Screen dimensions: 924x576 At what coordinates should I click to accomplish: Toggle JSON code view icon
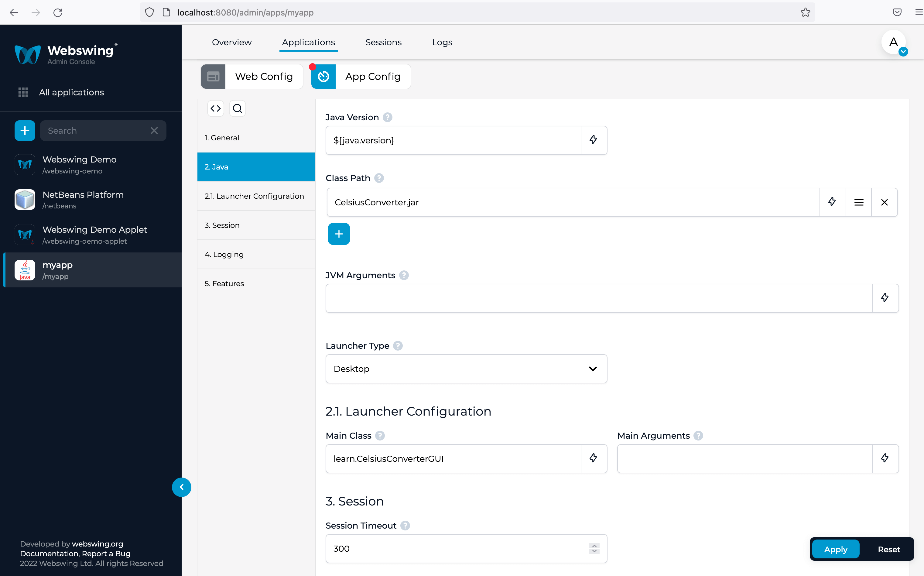[x=216, y=108]
